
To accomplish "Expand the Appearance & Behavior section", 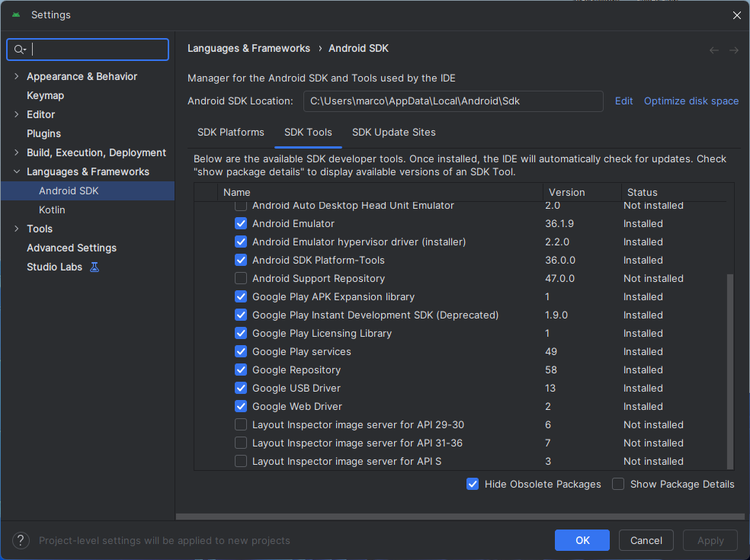I will [x=17, y=76].
